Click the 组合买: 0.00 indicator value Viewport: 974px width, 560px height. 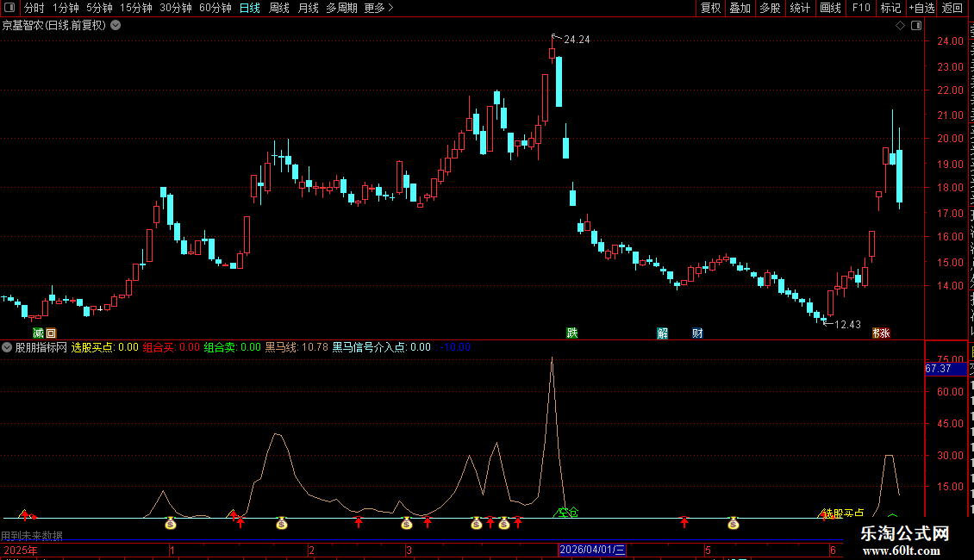click(172, 348)
